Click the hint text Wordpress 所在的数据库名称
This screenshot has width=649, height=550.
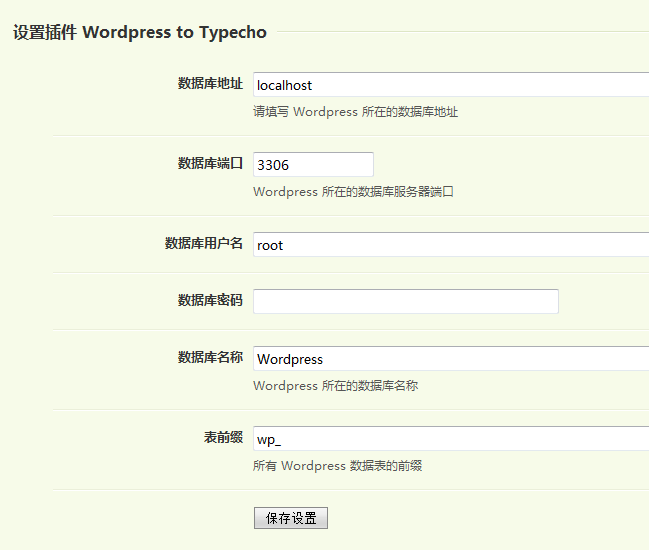(335, 386)
